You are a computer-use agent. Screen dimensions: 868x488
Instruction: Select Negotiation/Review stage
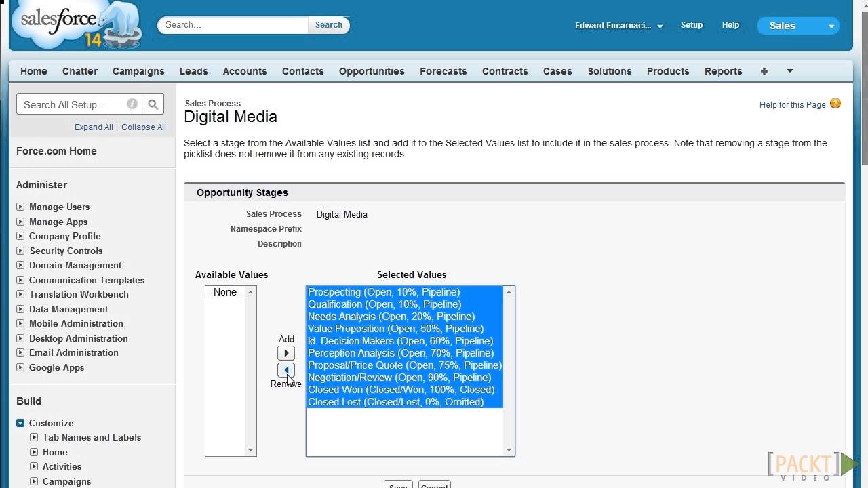(x=405, y=378)
